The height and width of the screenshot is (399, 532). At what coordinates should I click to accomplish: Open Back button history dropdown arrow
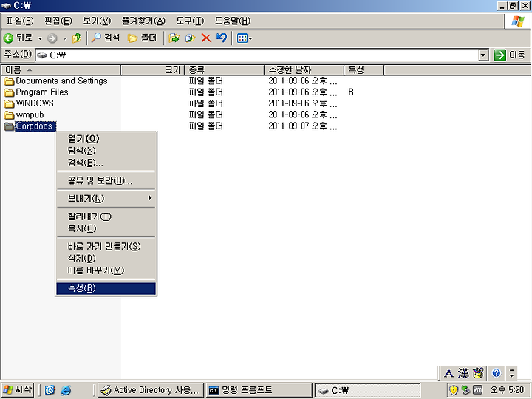pyautogui.click(x=40, y=38)
